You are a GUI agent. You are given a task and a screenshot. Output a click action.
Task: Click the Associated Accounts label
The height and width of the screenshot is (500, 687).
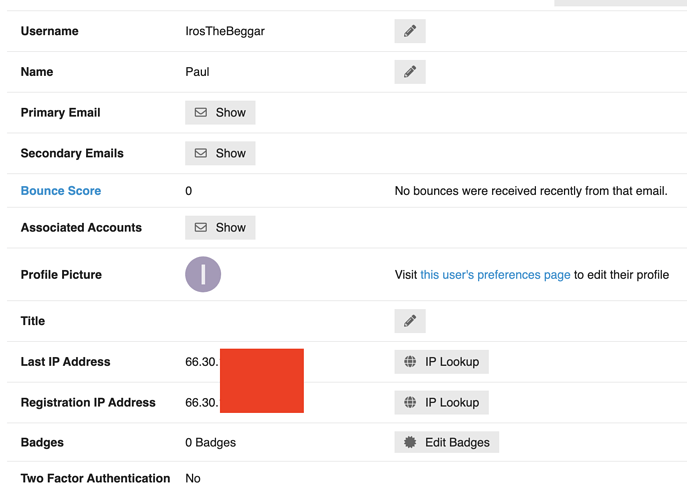(x=81, y=228)
